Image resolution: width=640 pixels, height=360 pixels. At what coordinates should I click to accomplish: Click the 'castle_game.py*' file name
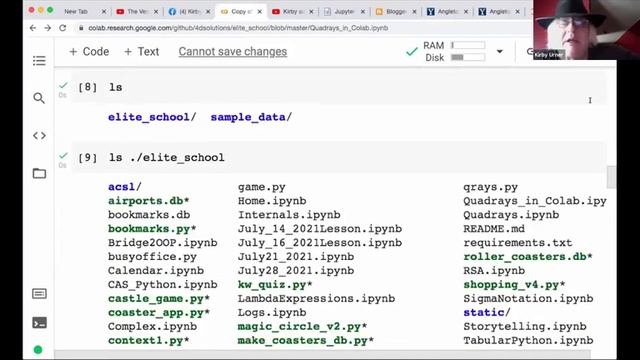pyautogui.click(x=159, y=299)
